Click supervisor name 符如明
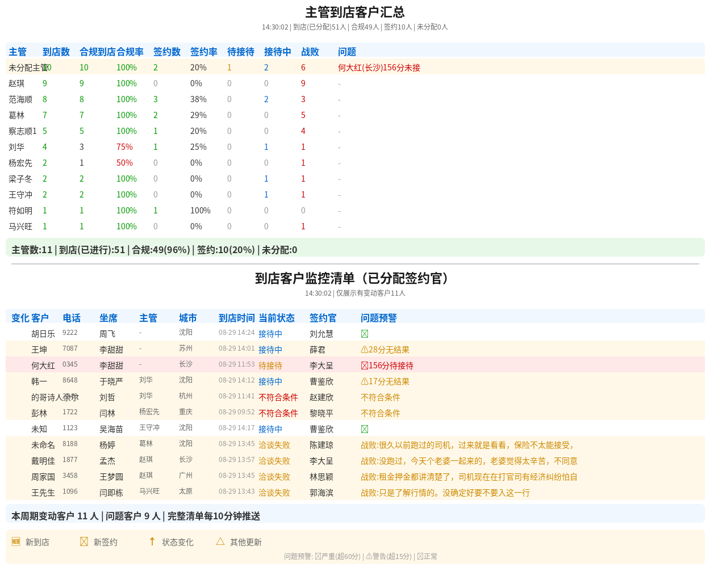 point(20,211)
